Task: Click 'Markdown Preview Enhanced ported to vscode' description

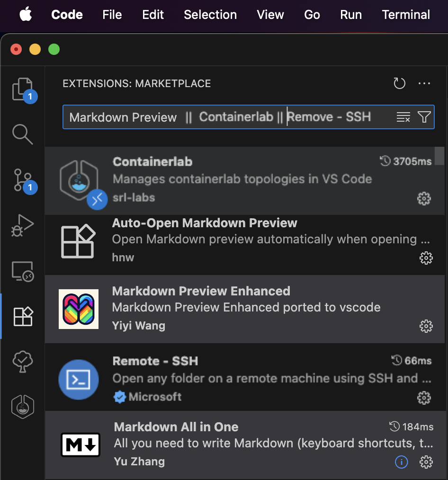Action: 246,307
